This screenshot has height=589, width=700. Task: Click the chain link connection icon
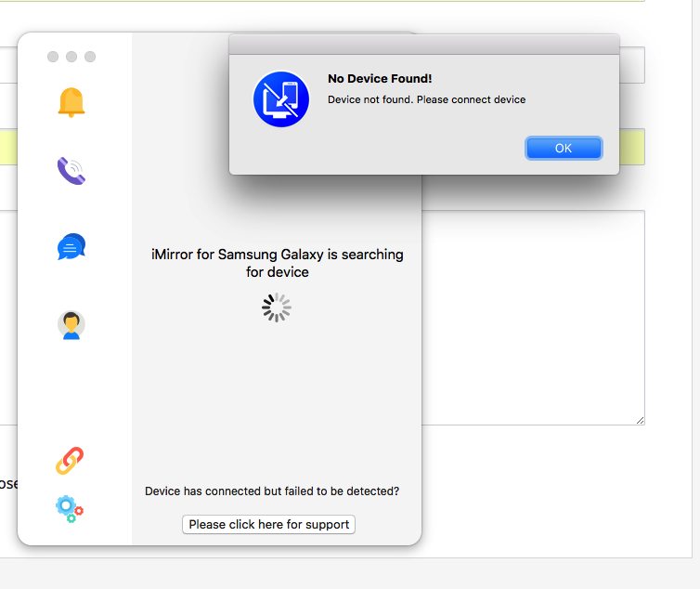pos(70,461)
